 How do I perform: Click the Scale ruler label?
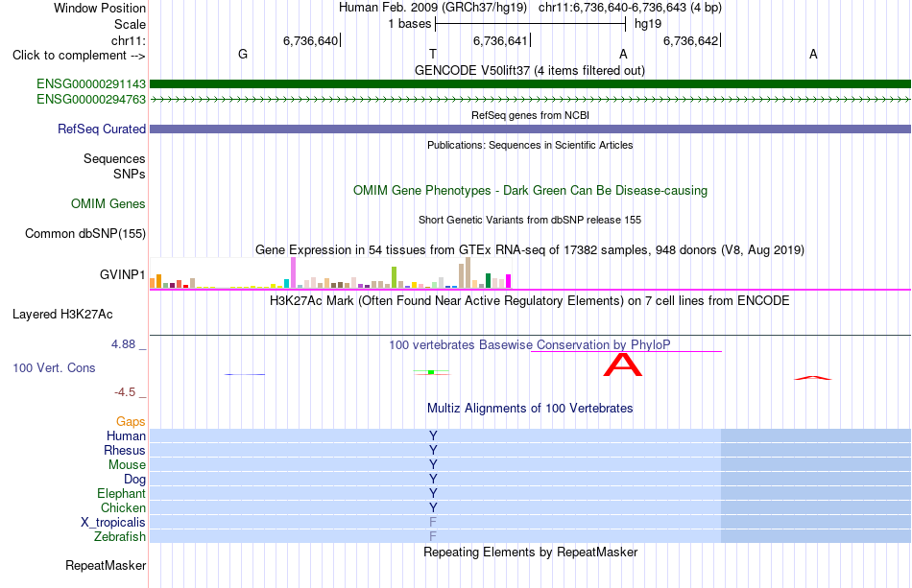pyautogui.click(x=131, y=24)
